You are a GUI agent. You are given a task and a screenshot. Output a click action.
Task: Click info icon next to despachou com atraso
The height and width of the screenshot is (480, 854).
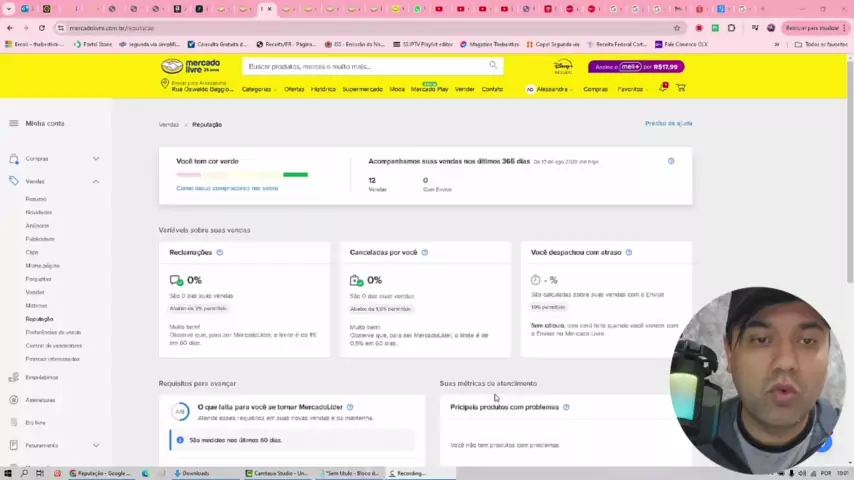click(629, 253)
